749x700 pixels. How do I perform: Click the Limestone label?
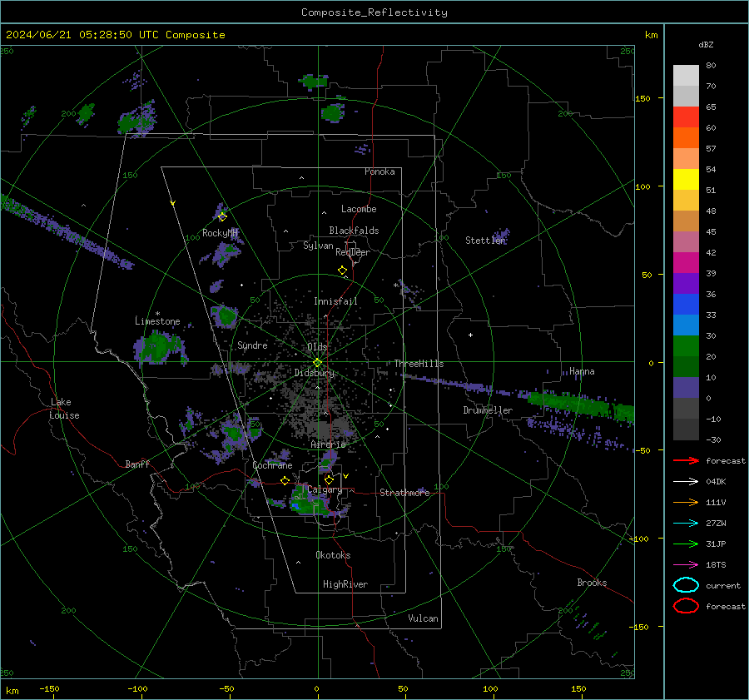coord(157,321)
